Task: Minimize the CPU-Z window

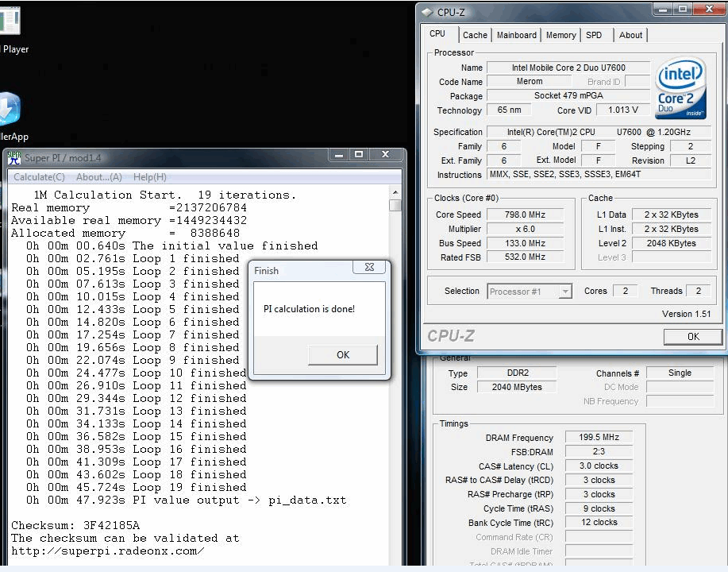Action: (x=663, y=10)
